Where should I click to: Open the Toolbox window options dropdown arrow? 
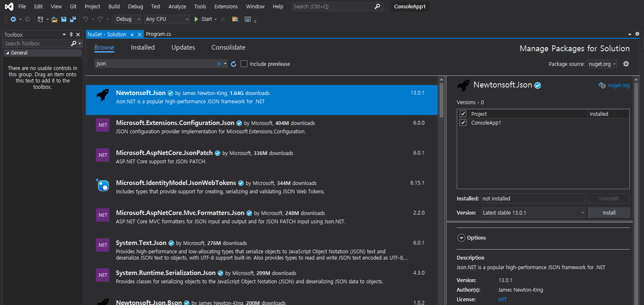[x=64, y=35]
